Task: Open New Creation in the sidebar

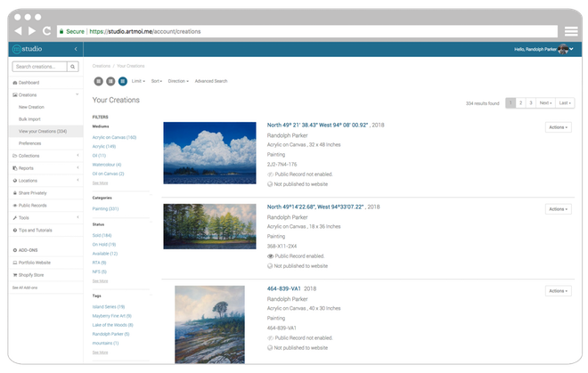Action: coord(31,107)
